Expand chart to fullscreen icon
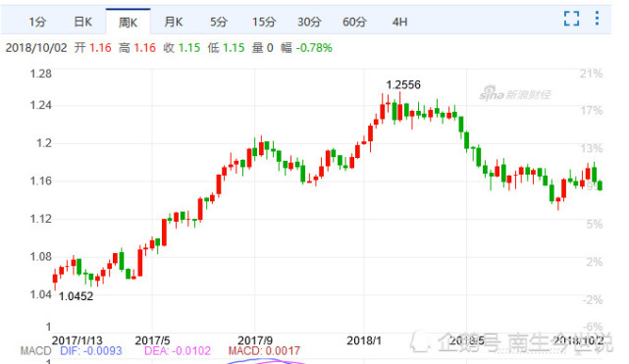This screenshot has height=364, width=629. 571,19
